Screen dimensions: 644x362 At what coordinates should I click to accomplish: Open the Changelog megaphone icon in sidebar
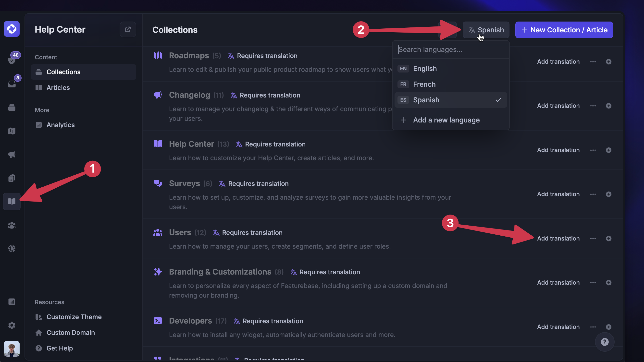12,154
